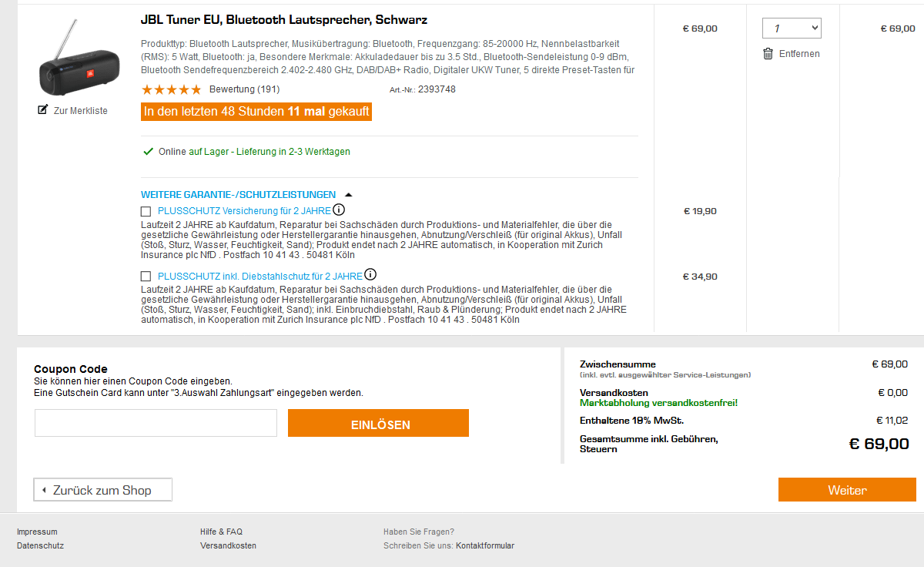The width and height of the screenshot is (924, 567).
Task: Click the Einlösen coupon button
Action: tap(378, 424)
